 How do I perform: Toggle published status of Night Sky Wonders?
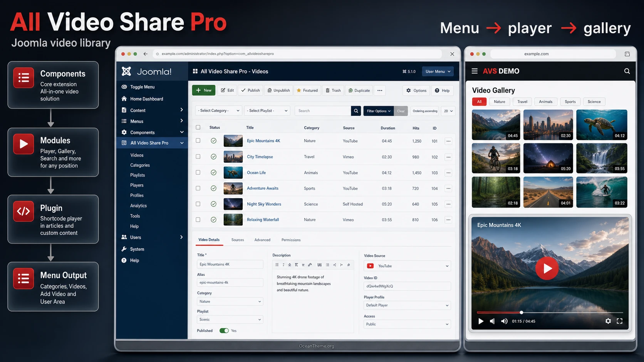[x=213, y=204]
